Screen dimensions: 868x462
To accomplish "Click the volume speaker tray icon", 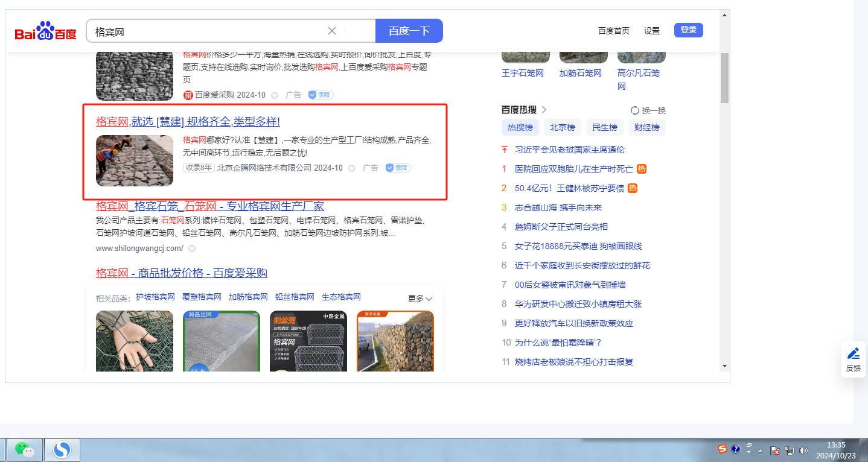I will click(803, 450).
